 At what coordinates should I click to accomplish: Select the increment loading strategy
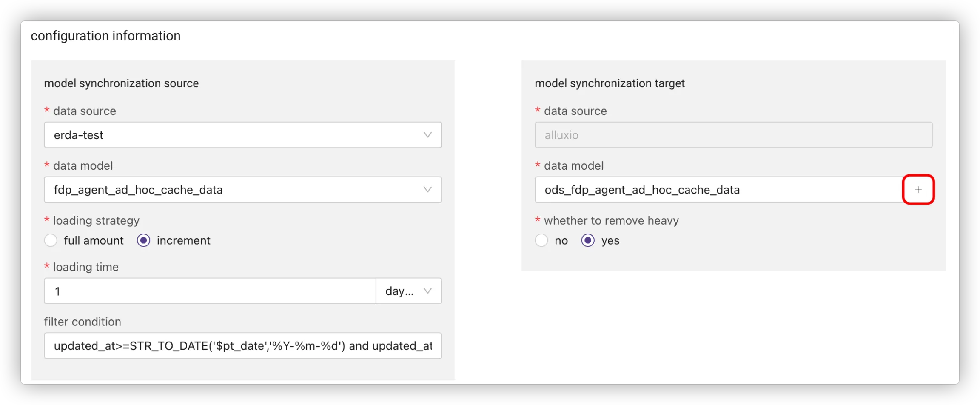tap(143, 240)
